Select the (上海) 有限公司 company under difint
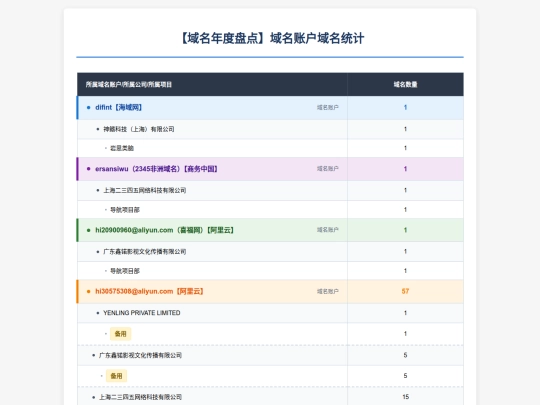 (139, 129)
